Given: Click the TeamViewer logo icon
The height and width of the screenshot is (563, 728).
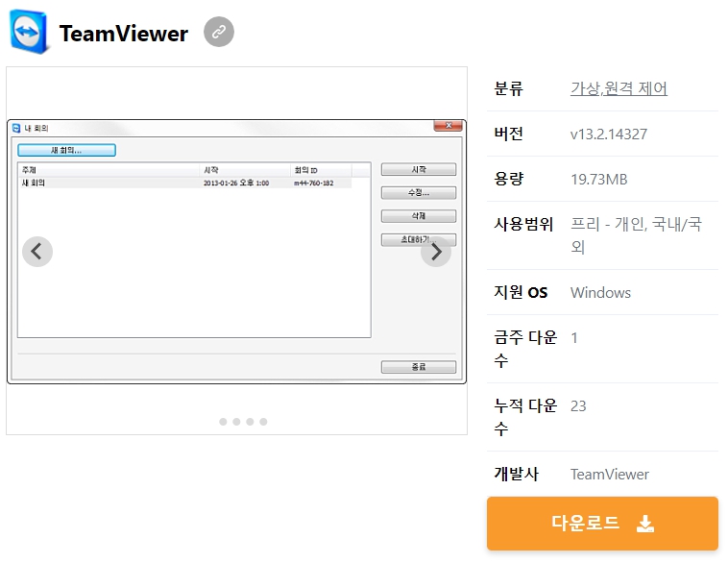Looking at the screenshot, I should coord(29,32).
